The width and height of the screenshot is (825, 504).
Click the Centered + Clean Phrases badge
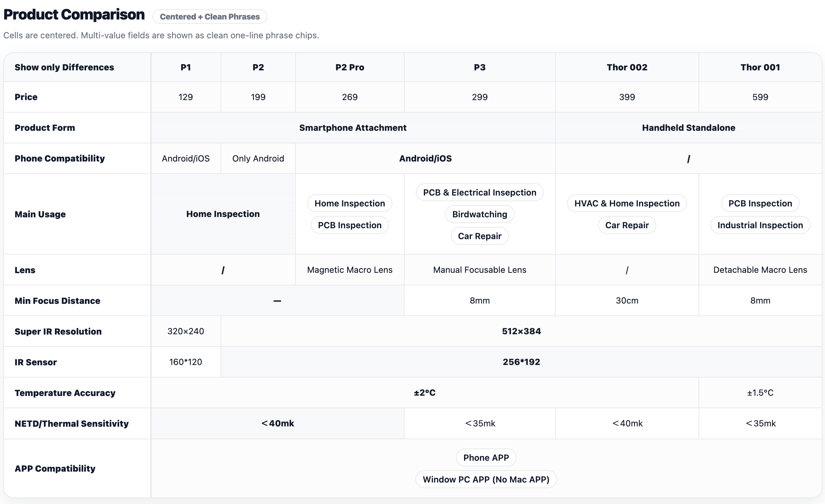[x=210, y=17]
